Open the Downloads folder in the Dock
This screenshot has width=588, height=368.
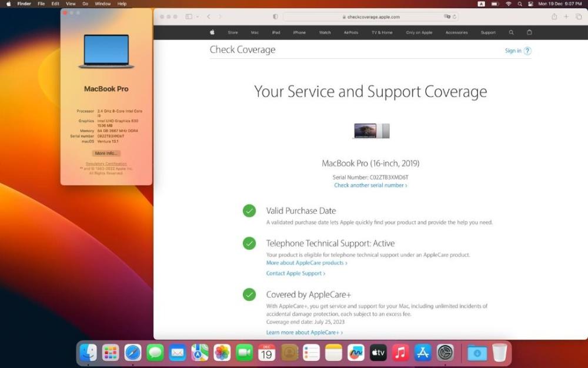click(x=477, y=353)
